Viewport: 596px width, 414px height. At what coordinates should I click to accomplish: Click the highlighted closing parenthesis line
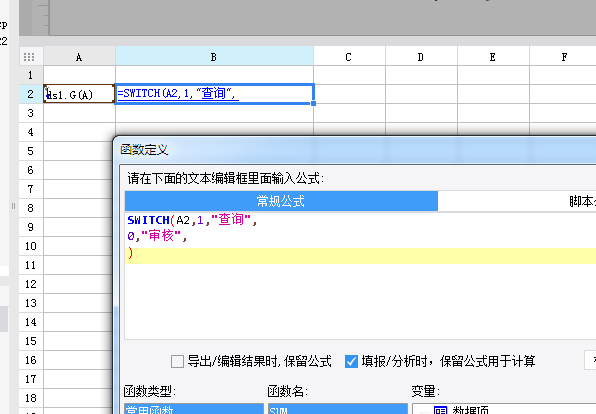[360, 256]
